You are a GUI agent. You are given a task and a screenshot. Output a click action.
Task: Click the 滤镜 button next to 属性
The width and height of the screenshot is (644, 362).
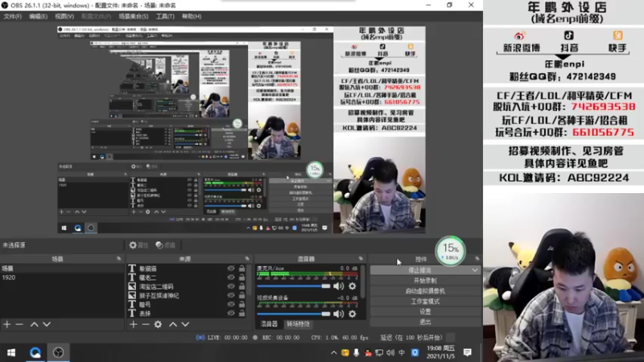pos(166,245)
